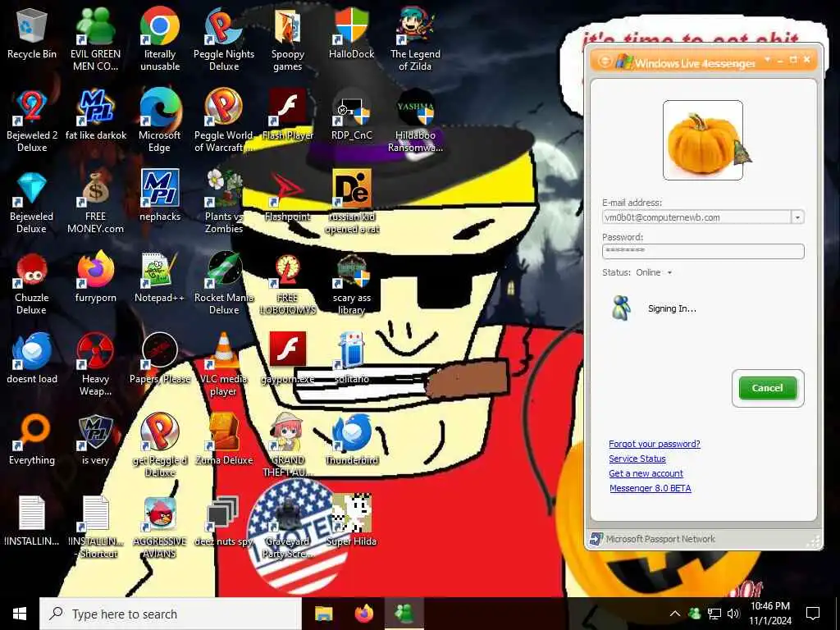840x630 pixels.
Task: Open the notification center icon
Action: 813,614
